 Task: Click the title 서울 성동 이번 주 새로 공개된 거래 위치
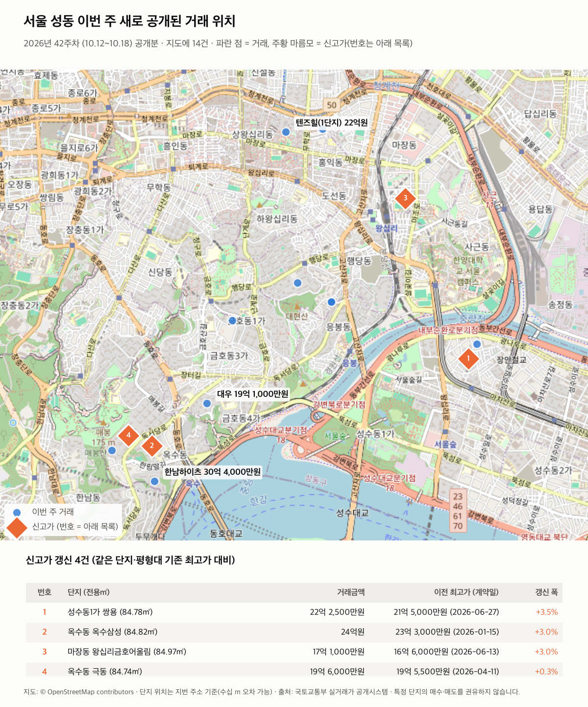coord(130,22)
